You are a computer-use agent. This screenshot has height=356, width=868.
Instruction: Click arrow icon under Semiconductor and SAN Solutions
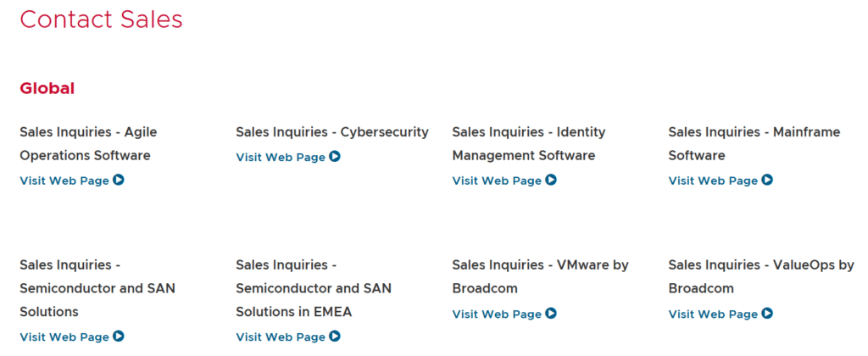119,337
